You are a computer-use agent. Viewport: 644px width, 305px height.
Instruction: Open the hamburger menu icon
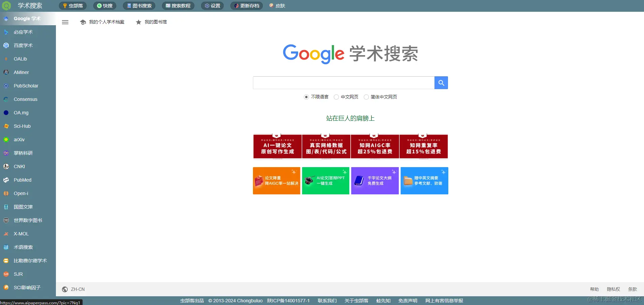click(x=65, y=22)
